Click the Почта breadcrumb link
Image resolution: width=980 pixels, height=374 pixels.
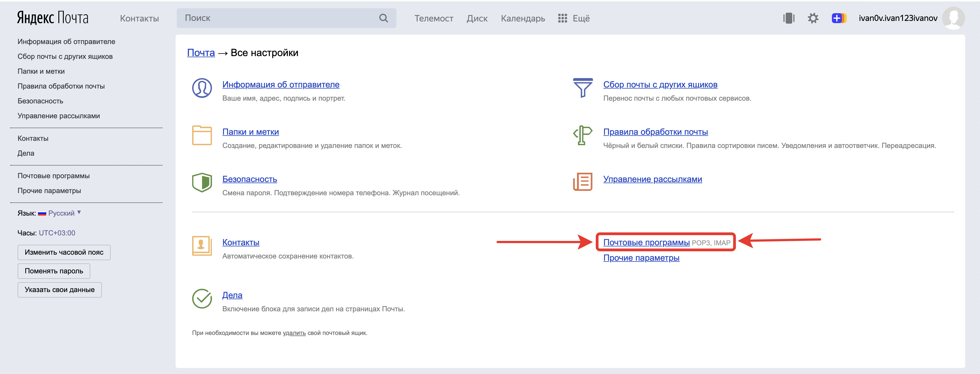tap(201, 53)
